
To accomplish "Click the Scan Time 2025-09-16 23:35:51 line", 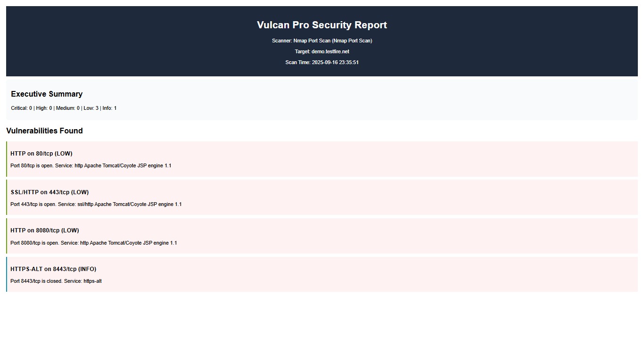I will point(322,62).
